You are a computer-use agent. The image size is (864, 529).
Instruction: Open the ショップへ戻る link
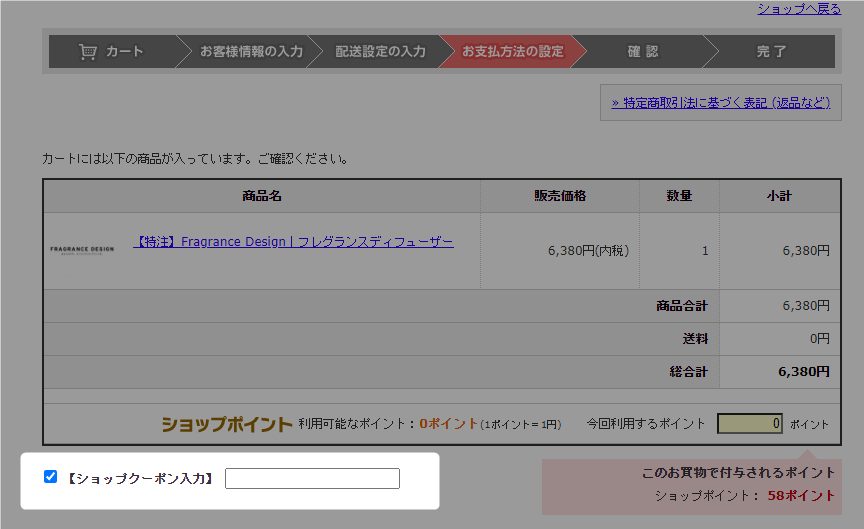coord(798,9)
